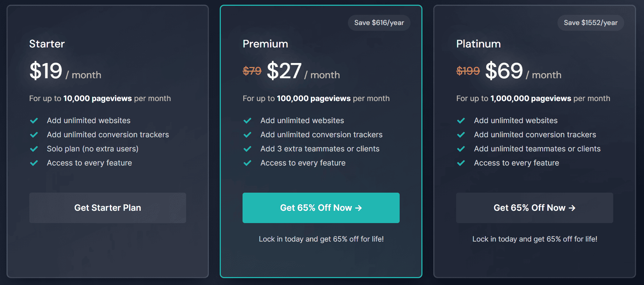This screenshot has width=644, height=285.
Task: Open the Save $616/year badge details
Action: pyautogui.click(x=379, y=22)
